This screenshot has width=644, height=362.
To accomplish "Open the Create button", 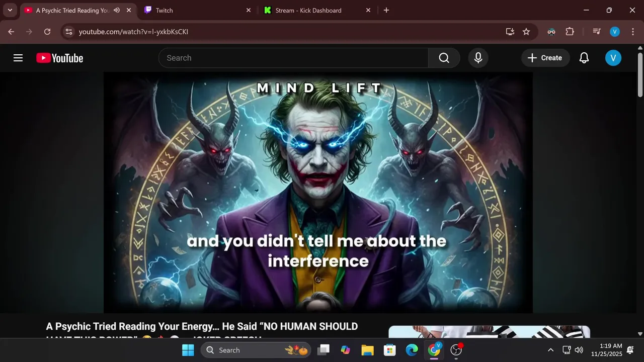I will (545, 58).
